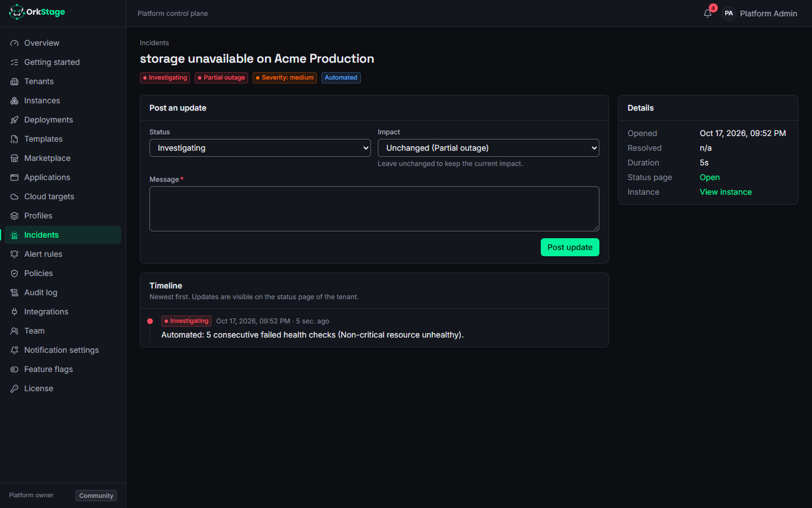Click the Applications window icon

(x=15, y=177)
